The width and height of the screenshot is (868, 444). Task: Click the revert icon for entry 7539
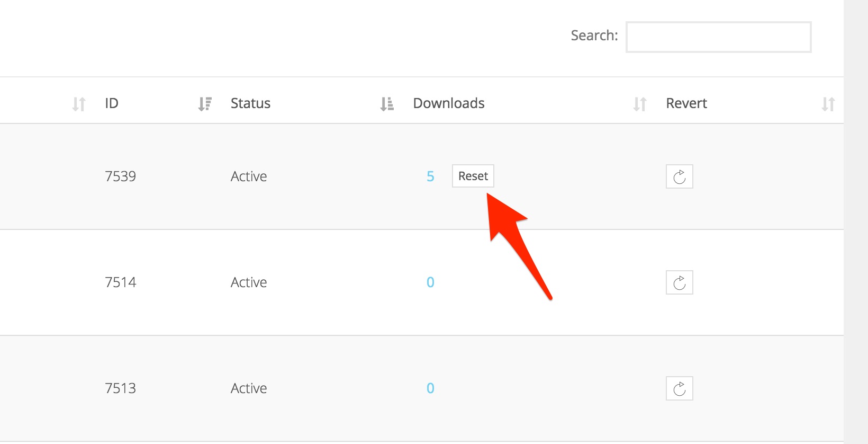679,176
